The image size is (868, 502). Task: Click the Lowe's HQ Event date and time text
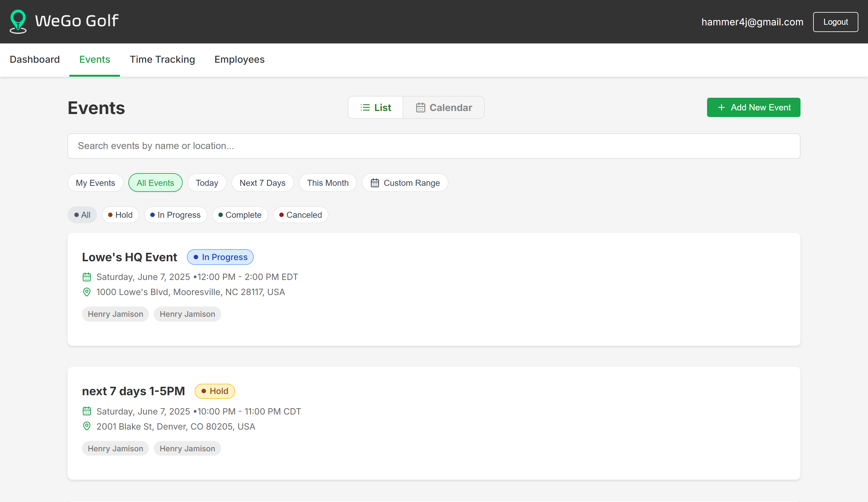(197, 277)
